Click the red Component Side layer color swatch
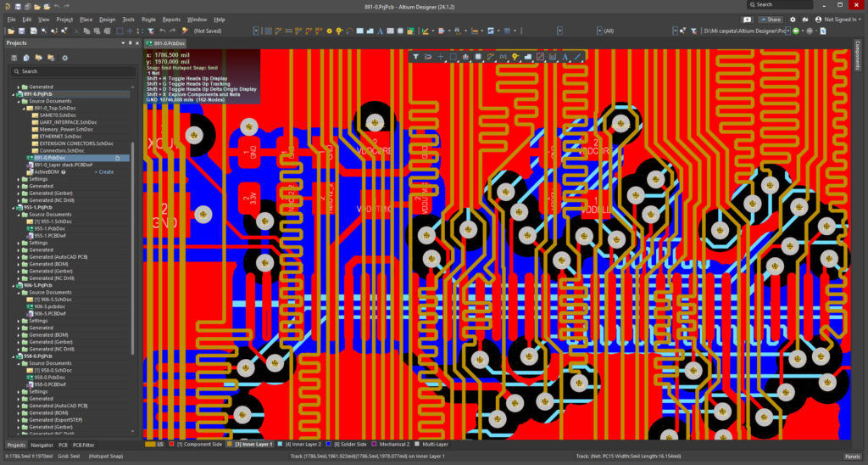This screenshot has width=868, height=465. coord(170,444)
